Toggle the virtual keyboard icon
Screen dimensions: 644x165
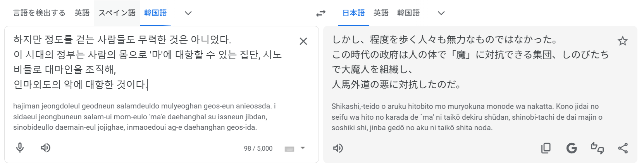tap(289, 149)
